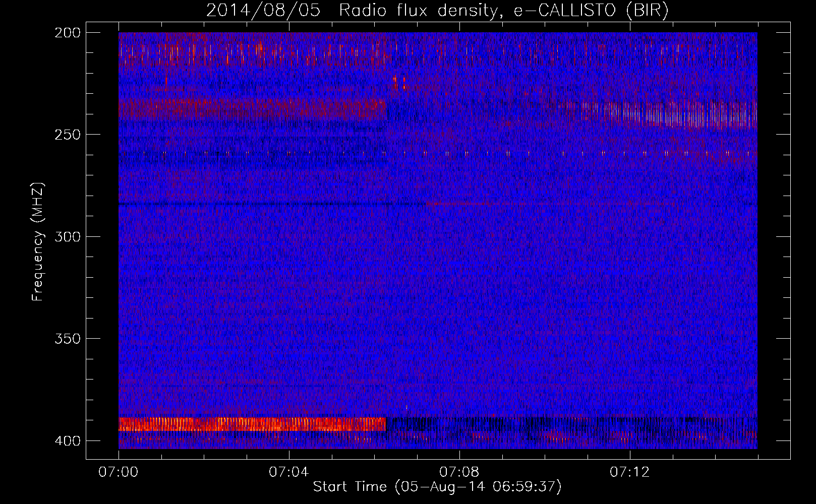Click the 400 frequency tick label
This screenshot has height=504, width=816.
tap(67, 441)
